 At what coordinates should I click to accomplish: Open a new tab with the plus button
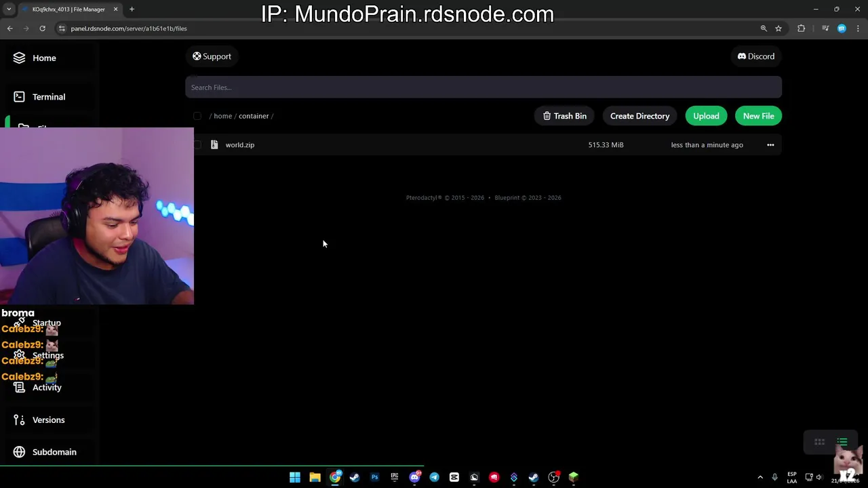(132, 9)
